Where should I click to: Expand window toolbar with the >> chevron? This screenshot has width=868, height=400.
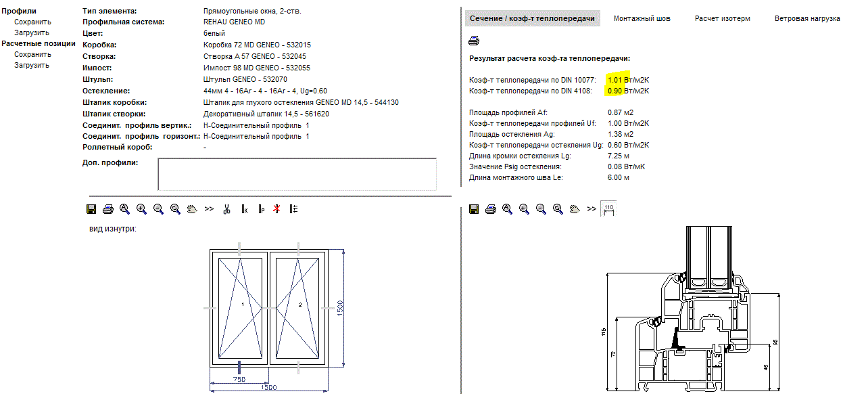pos(209,209)
